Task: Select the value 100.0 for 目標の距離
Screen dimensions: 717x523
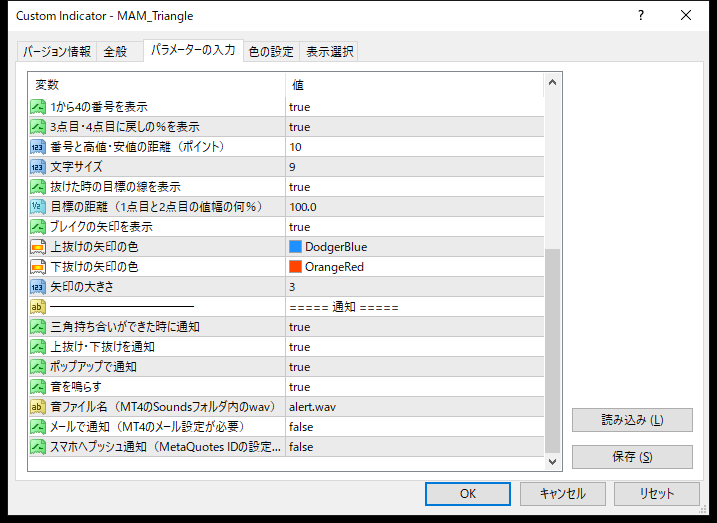Action: [x=415, y=207]
